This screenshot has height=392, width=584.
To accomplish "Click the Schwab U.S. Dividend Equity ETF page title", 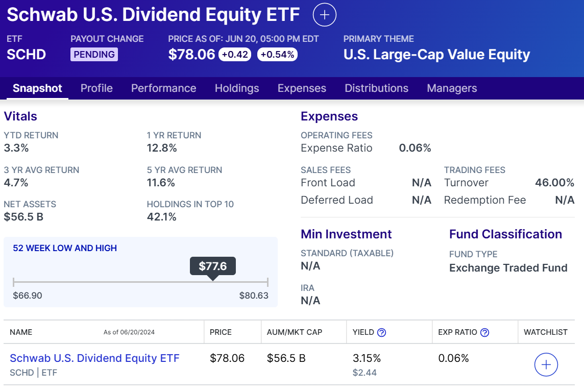I will [x=153, y=15].
